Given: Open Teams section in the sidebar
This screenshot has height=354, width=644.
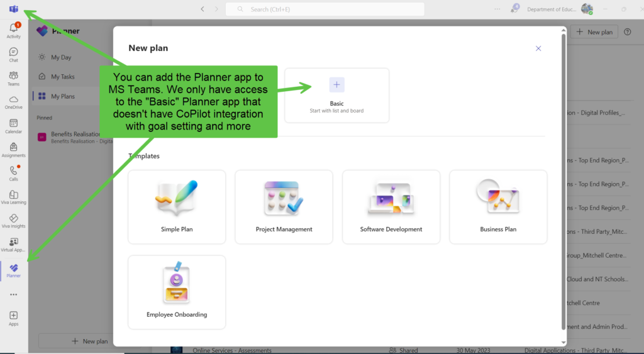Looking at the screenshot, I should 14,79.
